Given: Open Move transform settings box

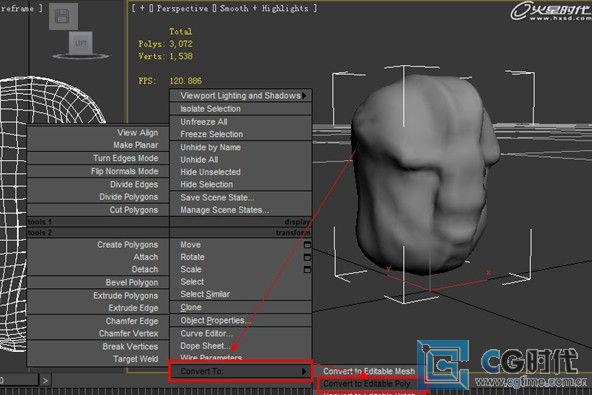Looking at the screenshot, I should click(307, 245).
